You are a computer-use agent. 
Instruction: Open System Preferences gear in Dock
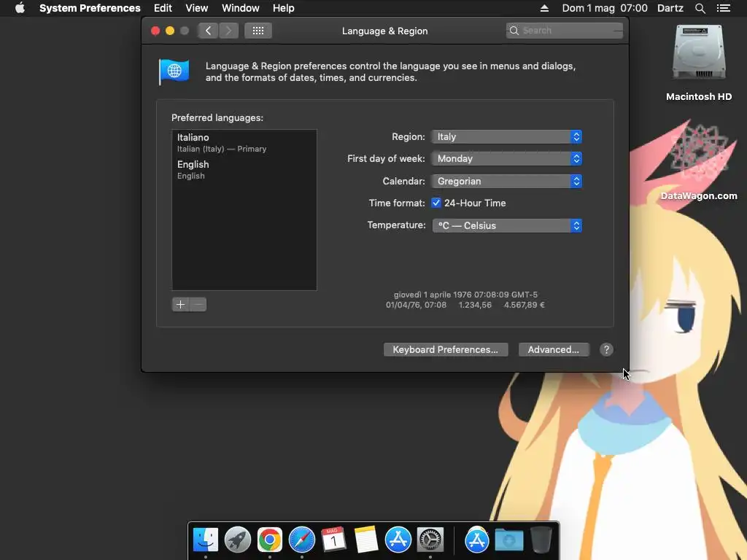tap(430, 540)
